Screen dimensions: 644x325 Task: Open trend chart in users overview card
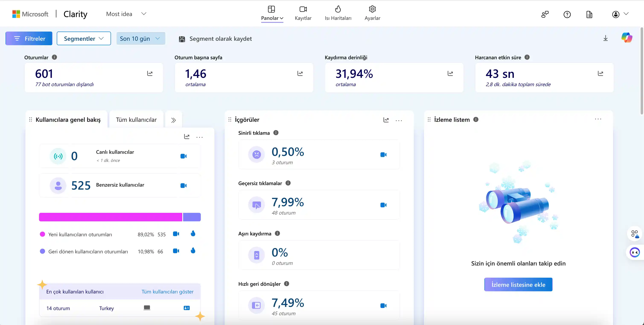tap(187, 136)
